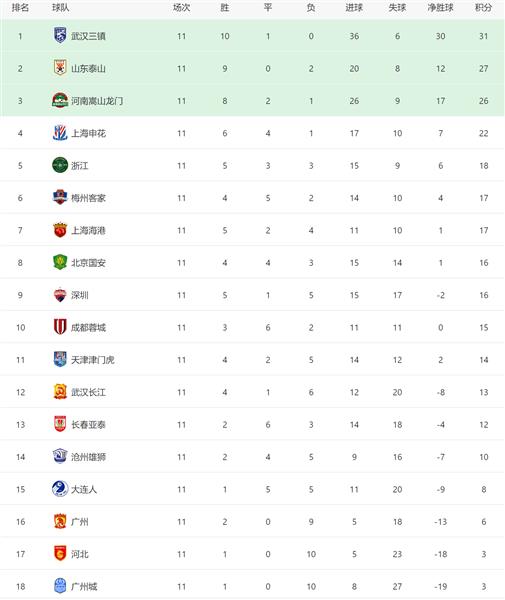The width and height of the screenshot is (505, 600).
Task: Sort by the 积分 column header
Action: (484, 7)
